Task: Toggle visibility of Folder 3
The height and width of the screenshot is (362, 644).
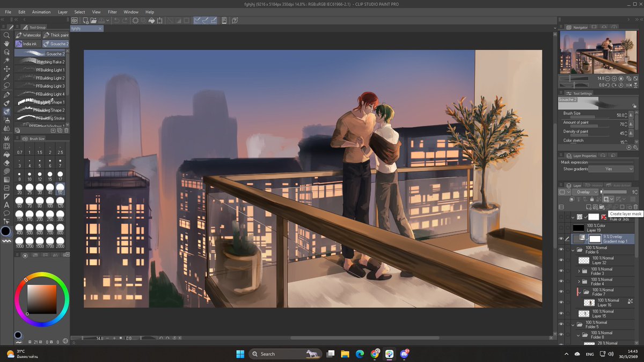Action: point(561,271)
